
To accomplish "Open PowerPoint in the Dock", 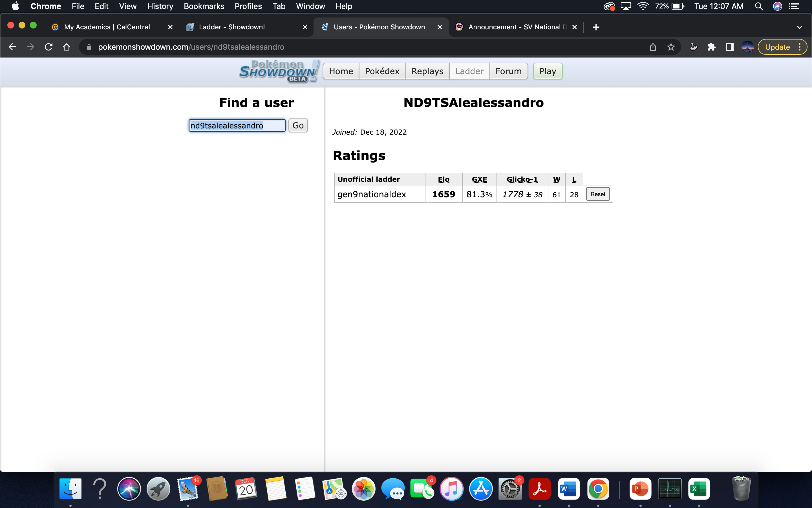I will (641, 489).
